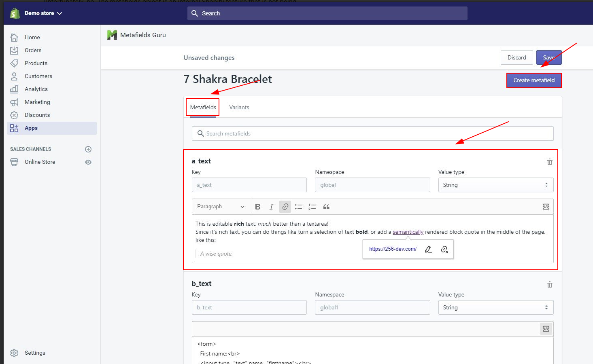
Task: Insert a numbered list
Action: (x=312, y=207)
